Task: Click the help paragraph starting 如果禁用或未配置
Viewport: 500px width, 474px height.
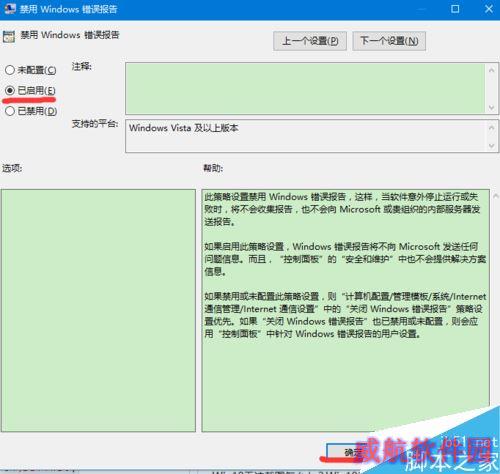Action: point(345,315)
